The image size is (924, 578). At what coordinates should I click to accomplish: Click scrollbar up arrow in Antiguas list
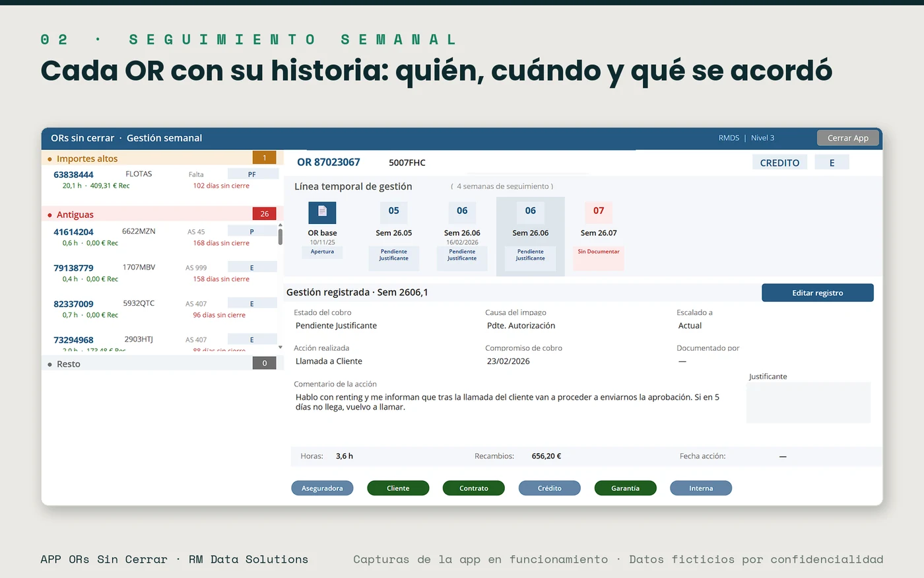pos(280,225)
